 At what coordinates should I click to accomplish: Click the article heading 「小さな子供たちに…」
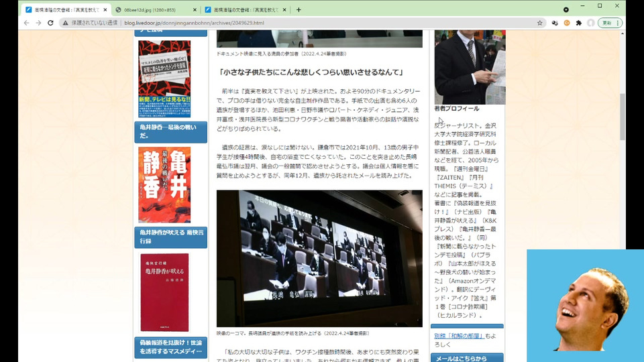tap(311, 72)
